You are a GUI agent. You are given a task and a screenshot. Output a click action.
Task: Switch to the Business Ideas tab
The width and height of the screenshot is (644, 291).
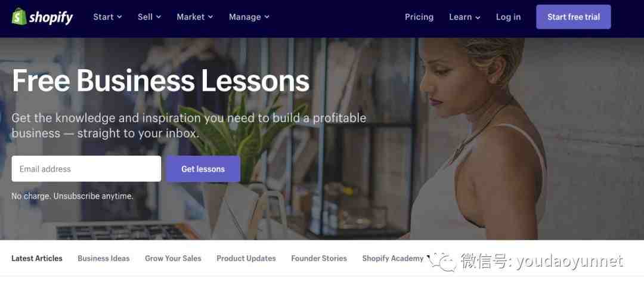[x=104, y=258]
